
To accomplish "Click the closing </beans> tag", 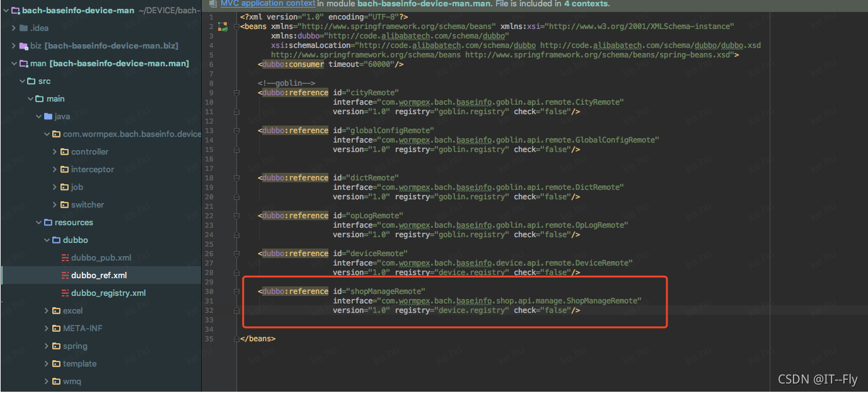I will (x=258, y=339).
